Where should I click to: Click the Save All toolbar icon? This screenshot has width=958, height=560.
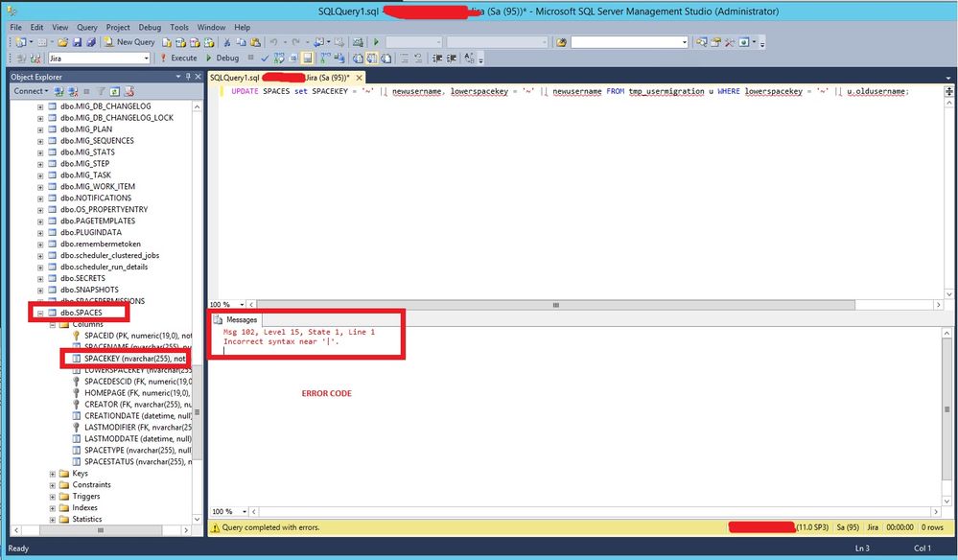point(90,42)
